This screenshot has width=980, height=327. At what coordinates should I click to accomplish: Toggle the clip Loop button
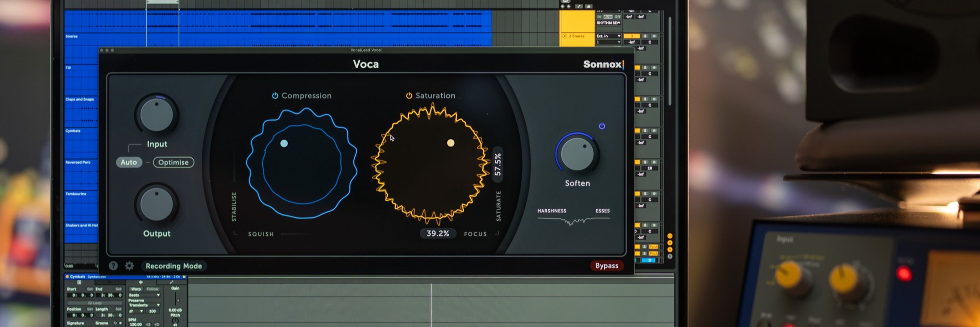click(x=95, y=303)
